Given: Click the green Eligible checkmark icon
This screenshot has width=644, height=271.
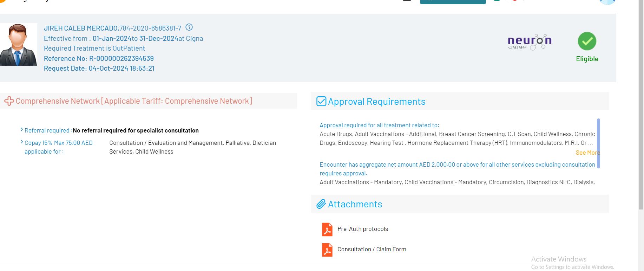Looking at the screenshot, I should 587,41.
